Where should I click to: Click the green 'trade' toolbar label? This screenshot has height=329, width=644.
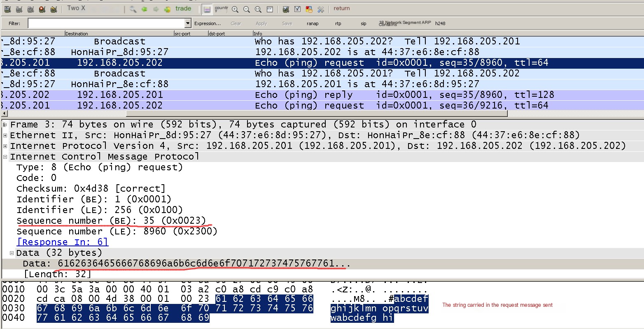[183, 8]
